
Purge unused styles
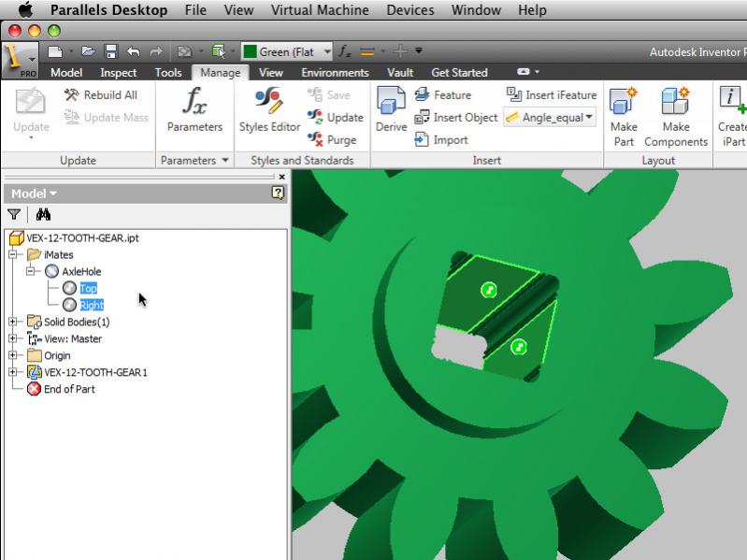pos(332,139)
